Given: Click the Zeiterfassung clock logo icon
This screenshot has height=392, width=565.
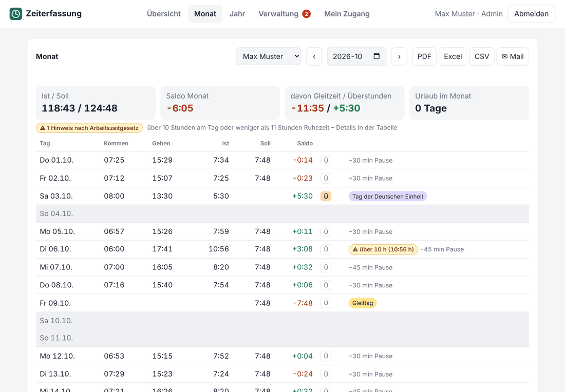Looking at the screenshot, I should [x=15, y=14].
